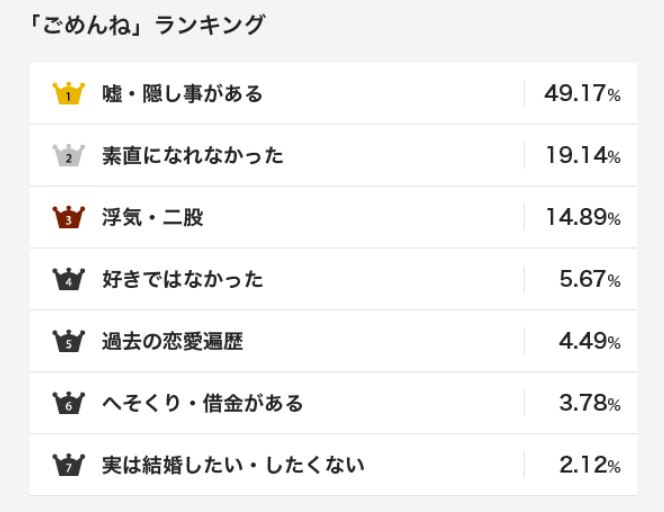This screenshot has width=664, height=512.
Task: Select the 実は結婚したい・したくない entry
Action: [x=234, y=465]
